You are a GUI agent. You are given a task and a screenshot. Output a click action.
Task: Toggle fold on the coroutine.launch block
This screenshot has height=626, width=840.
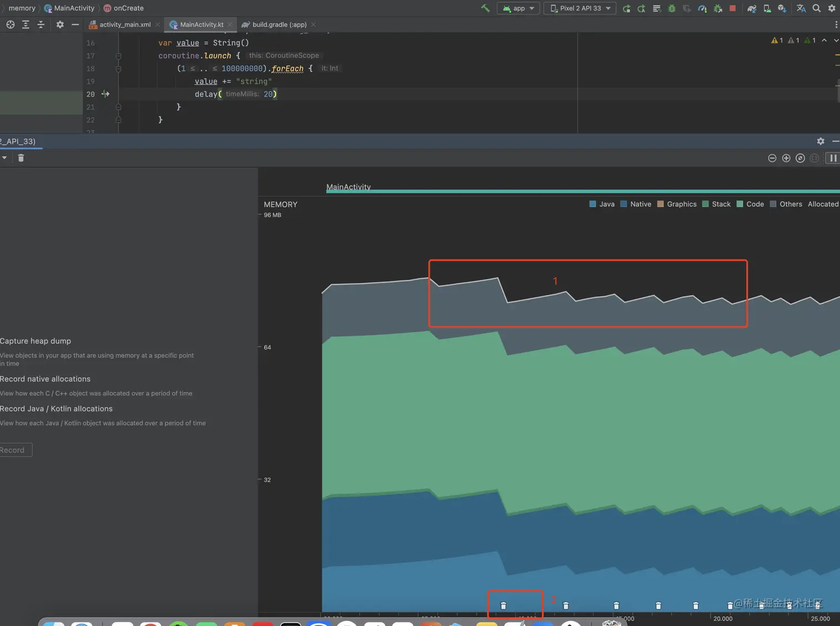coord(118,56)
